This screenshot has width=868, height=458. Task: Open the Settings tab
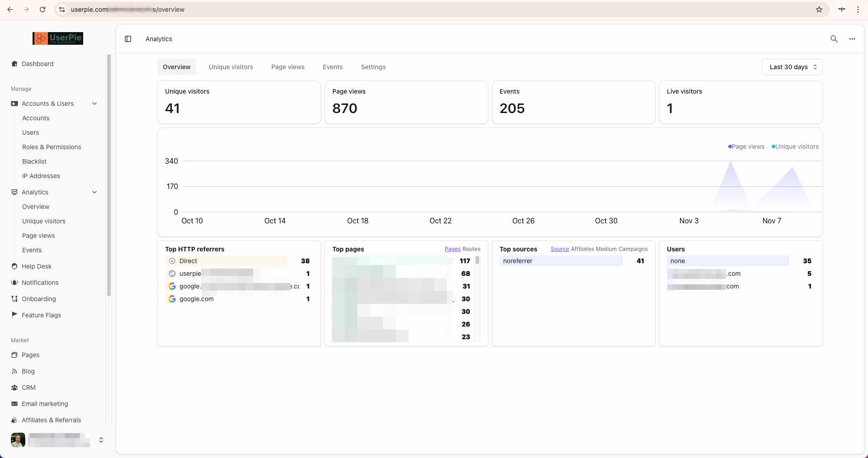click(373, 67)
